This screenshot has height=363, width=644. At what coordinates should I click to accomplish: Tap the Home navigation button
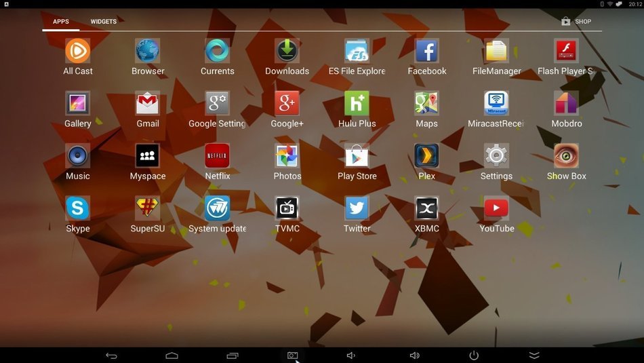pyautogui.click(x=172, y=356)
